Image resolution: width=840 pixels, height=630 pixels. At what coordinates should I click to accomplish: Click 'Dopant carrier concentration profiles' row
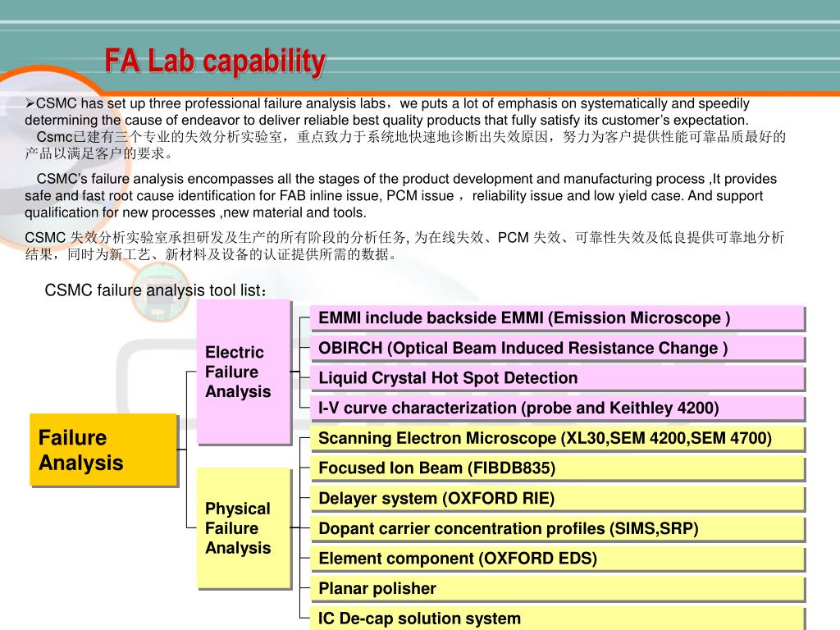point(557,529)
